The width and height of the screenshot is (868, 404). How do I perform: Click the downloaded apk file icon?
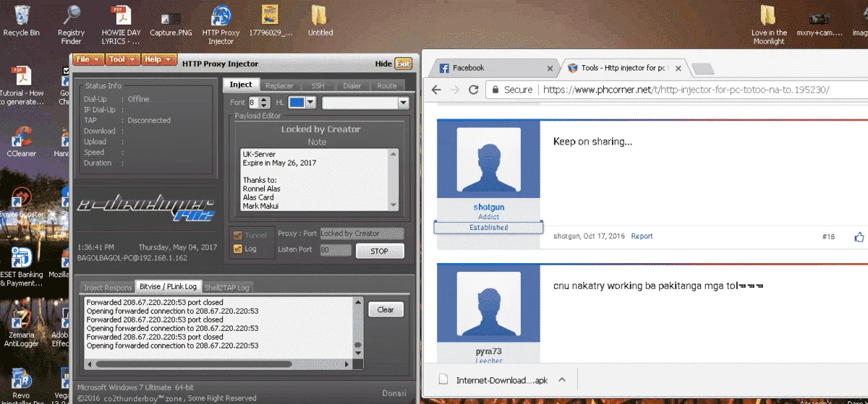(443, 379)
